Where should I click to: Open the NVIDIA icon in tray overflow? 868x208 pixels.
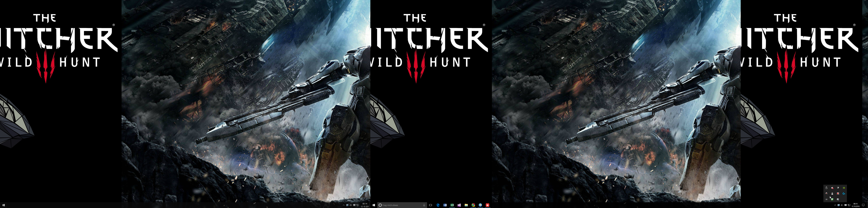pos(844,188)
